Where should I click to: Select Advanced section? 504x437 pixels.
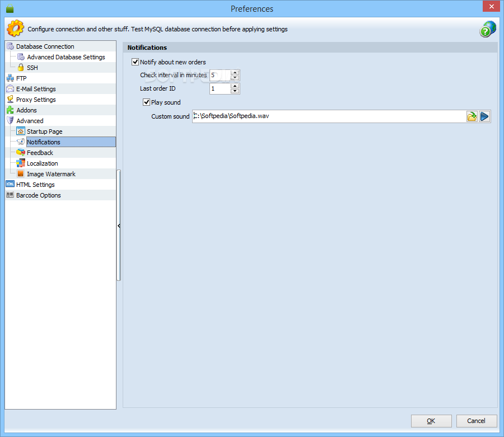(30, 120)
